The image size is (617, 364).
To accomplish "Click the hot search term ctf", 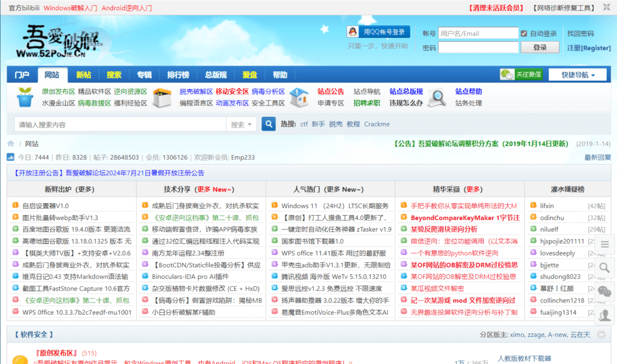I will click(x=304, y=124).
